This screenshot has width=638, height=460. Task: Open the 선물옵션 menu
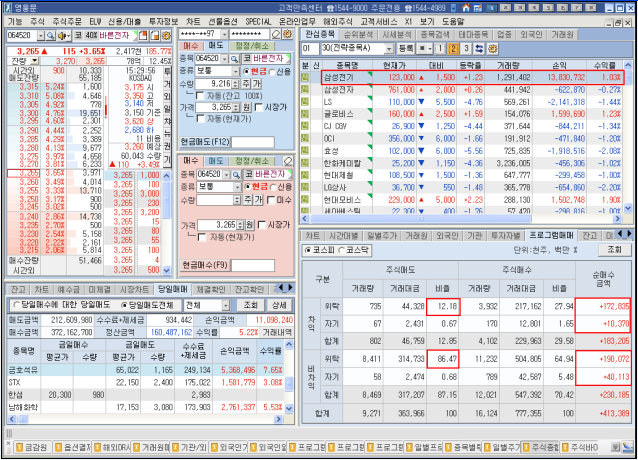[x=223, y=22]
